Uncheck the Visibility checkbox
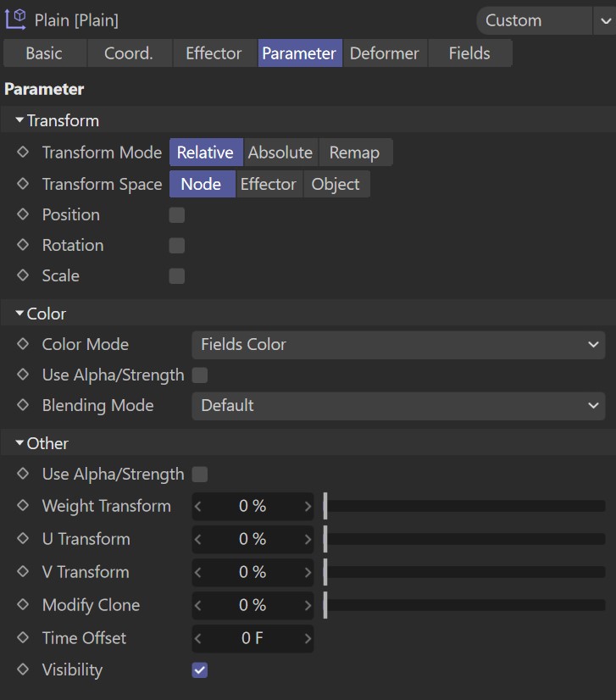Screen dimensions: 616x700 [x=200, y=670]
